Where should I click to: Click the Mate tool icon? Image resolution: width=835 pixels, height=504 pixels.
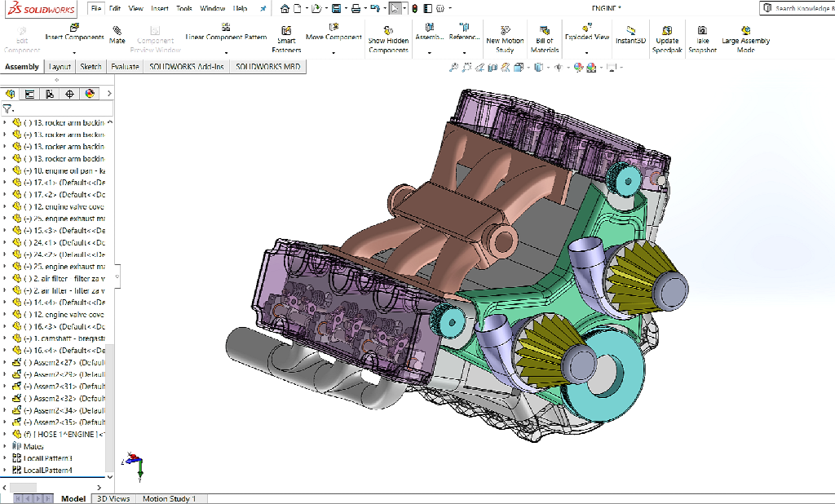[117, 30]
